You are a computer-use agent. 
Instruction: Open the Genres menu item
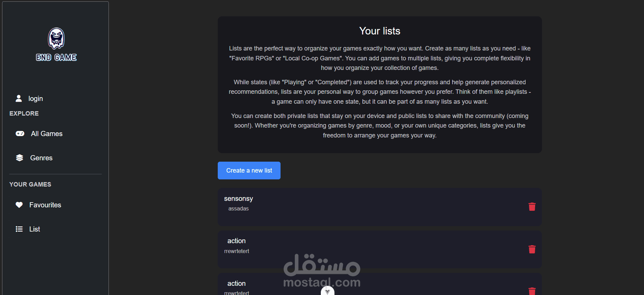coord(41,158)
